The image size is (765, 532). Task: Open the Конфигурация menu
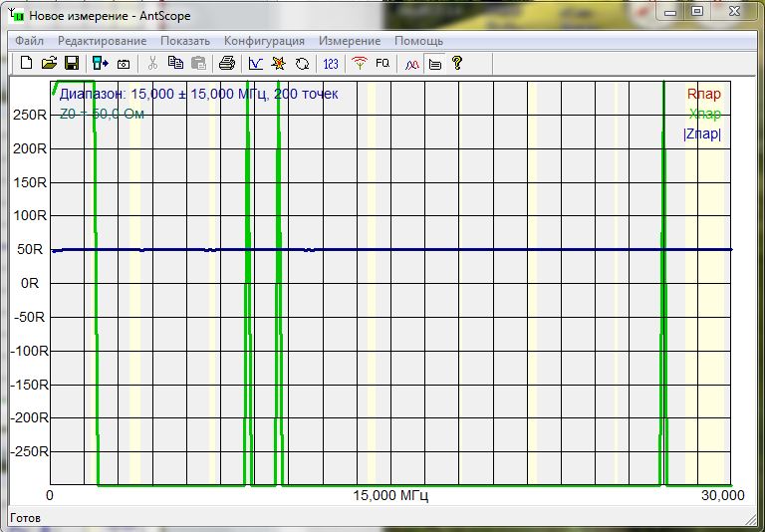pos(264,41)
